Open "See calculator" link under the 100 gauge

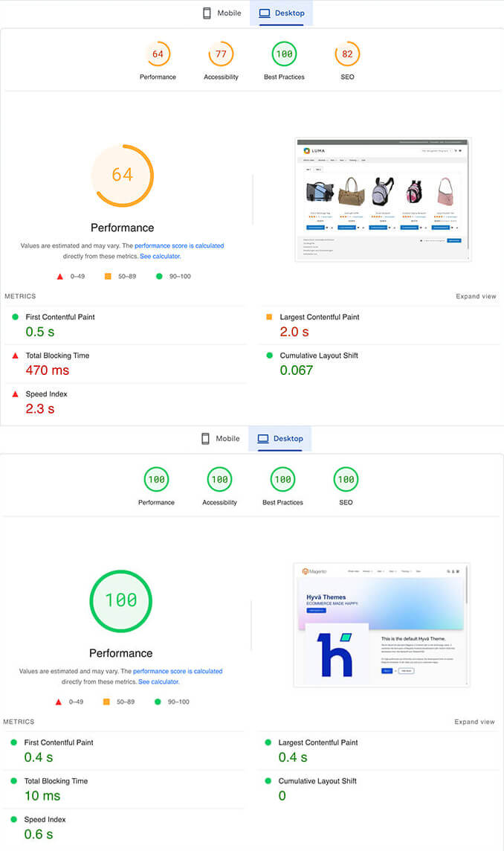[158, 681]
